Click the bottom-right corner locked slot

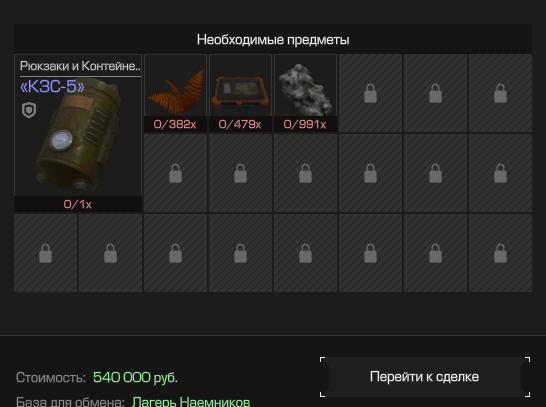pyautogui.click(x=500, y=253)
